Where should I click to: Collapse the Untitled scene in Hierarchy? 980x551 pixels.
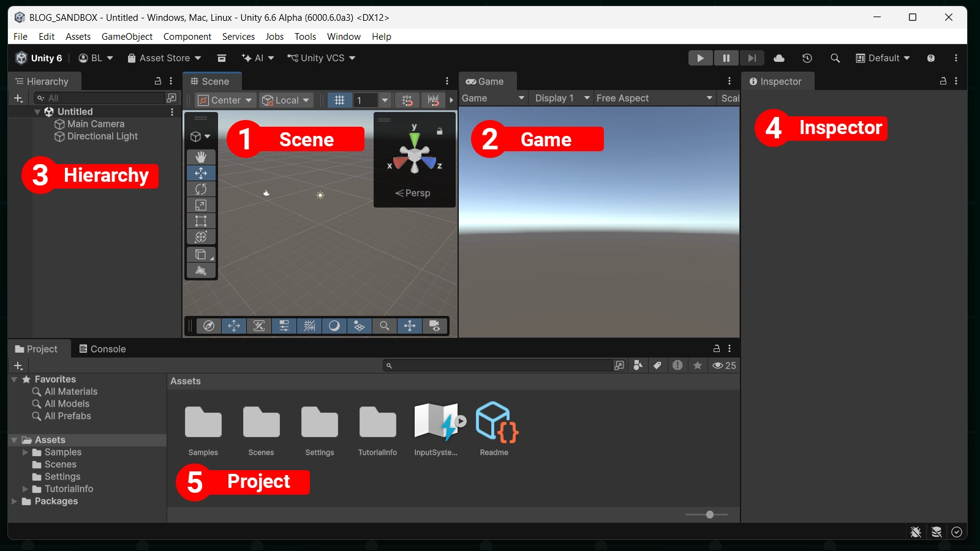[37, 112]
